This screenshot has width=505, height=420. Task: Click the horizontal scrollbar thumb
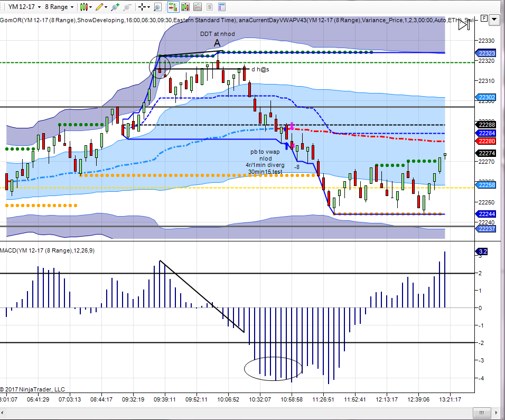(x=481, y=413)
